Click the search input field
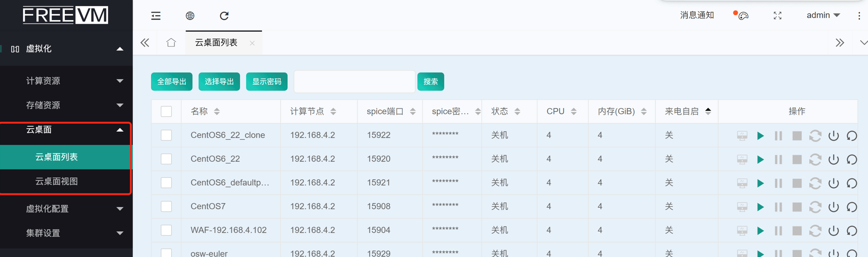 [x=354, y=82]
